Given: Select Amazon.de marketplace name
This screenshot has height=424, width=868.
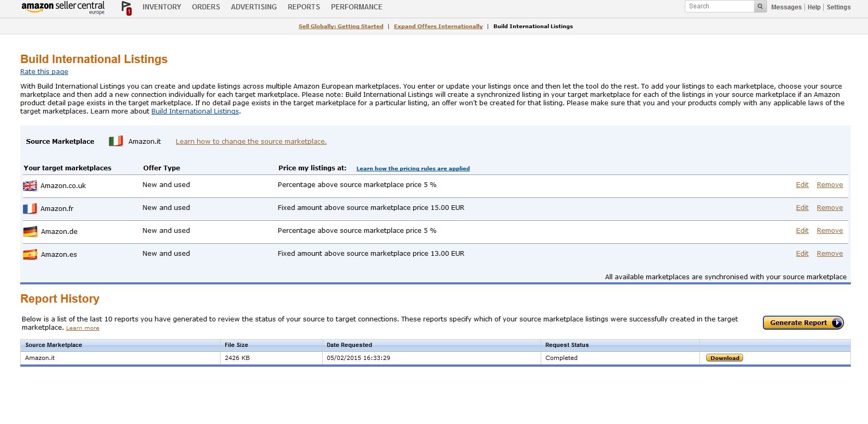Looking at the screenshot, I should tap(59, 232).
